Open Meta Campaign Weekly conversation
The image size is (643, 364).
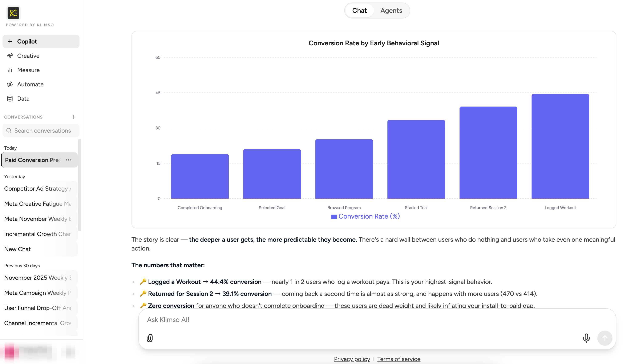tap(39, 293)
